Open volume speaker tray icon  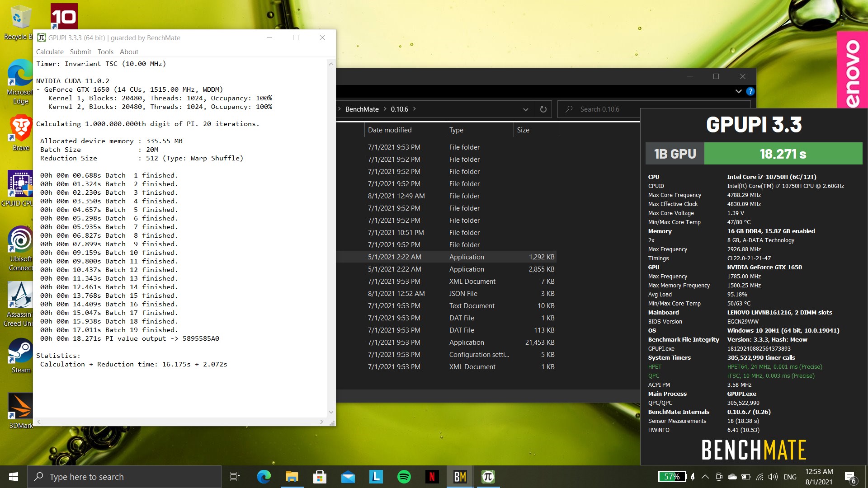point(773,477)
